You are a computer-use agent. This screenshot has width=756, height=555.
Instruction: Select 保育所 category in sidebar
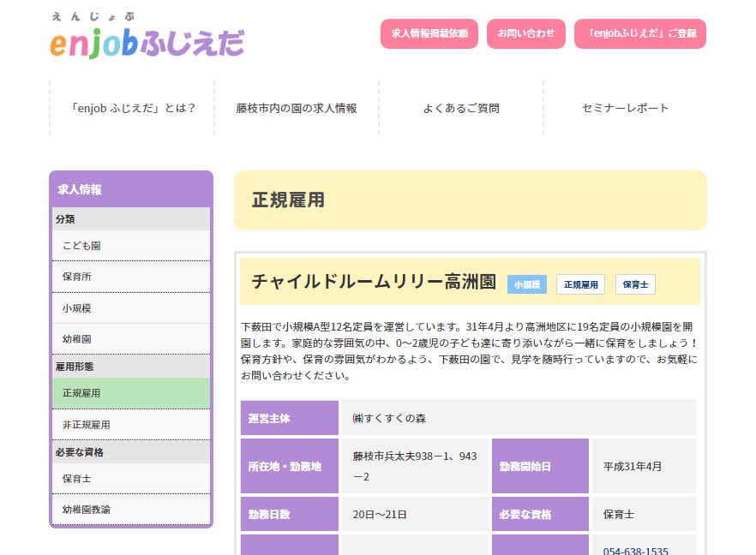131,277
